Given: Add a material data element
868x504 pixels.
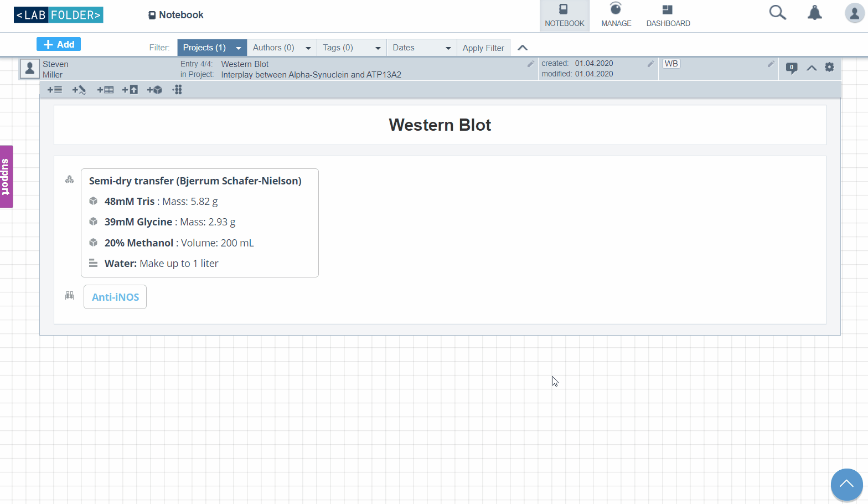Looking at the screenshot, I should coord(154,90).
